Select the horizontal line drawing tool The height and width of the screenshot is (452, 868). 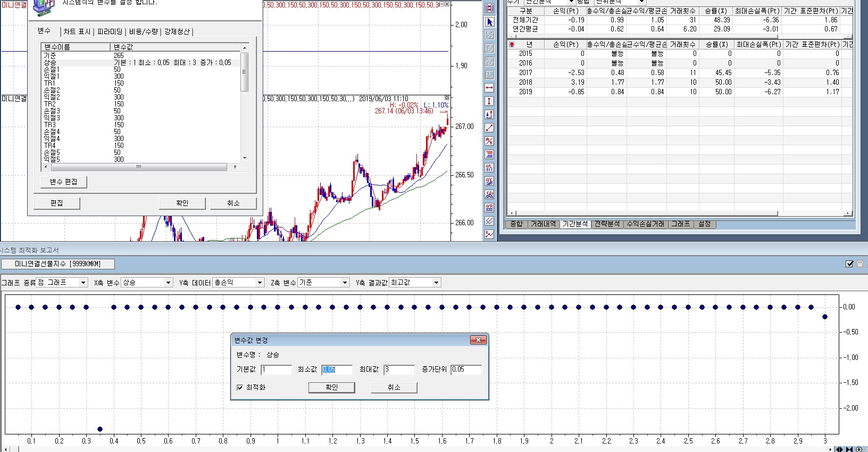point(489,88)
